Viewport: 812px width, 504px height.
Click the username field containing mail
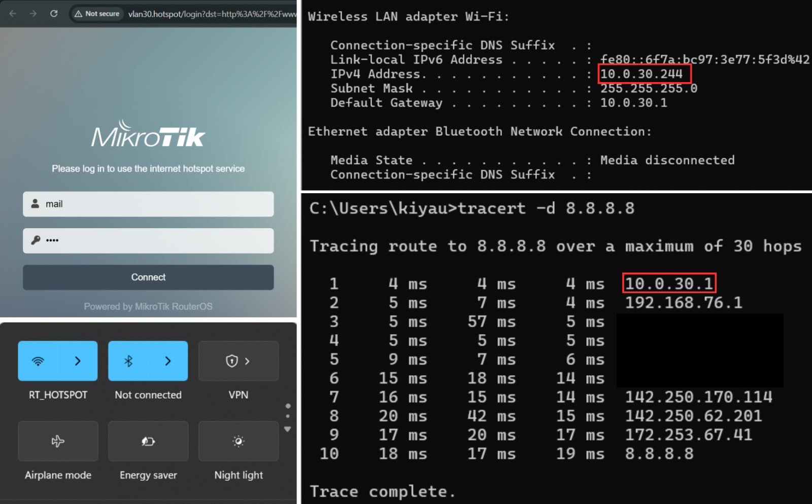tap(157, 204)
